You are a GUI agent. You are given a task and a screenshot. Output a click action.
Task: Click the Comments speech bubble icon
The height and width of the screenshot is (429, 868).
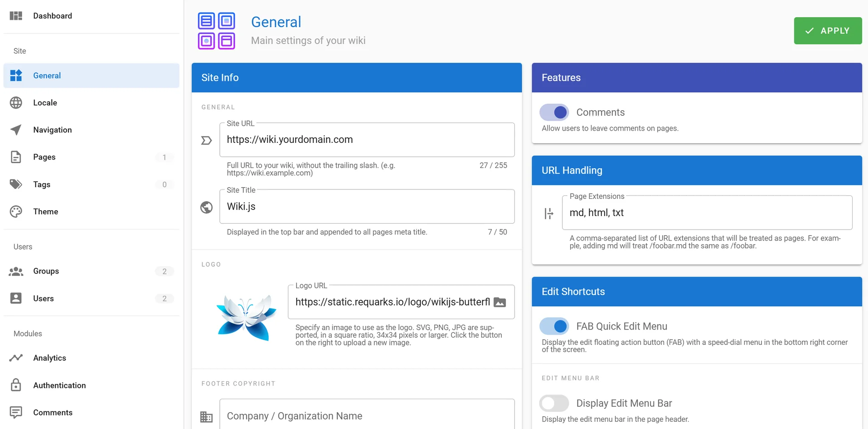click(16, 412)
